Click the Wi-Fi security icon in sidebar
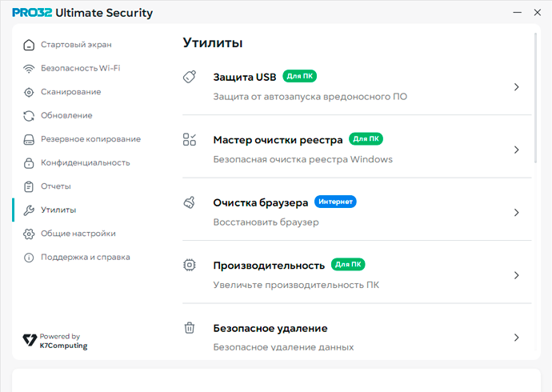This screenshot has height=392, width=552. (29, 69)
